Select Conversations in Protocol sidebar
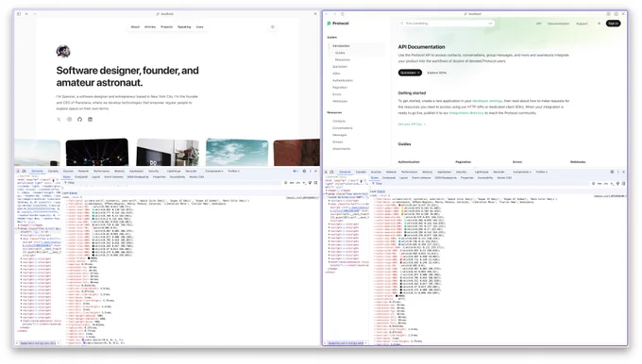This screenshot has height=364, width=642. 343,128
